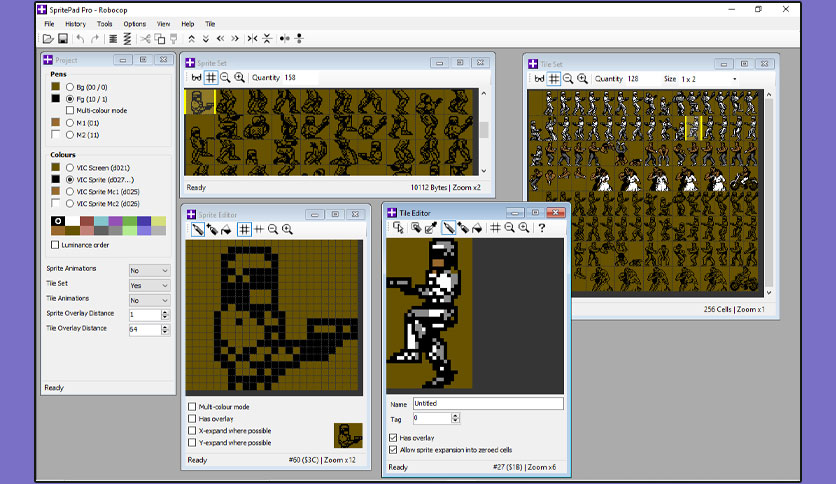
Task: Click the horizontal flip icon
Action: (252, 38)
